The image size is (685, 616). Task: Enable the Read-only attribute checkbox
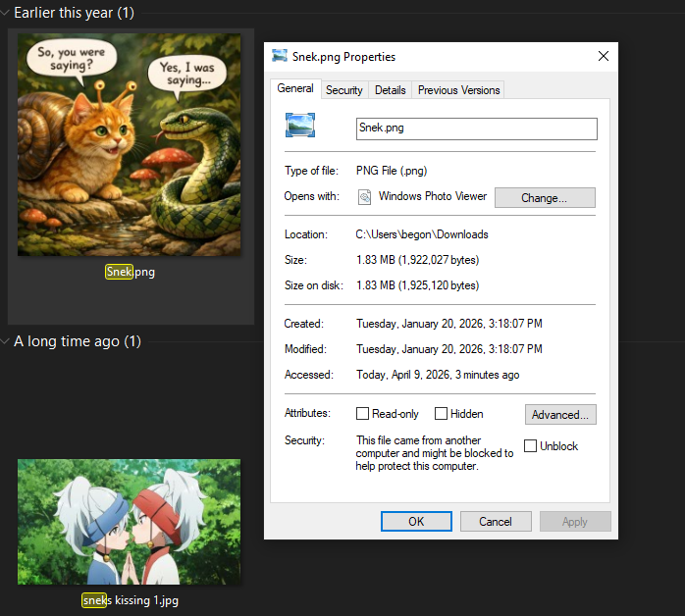click(x=362, y=413)
